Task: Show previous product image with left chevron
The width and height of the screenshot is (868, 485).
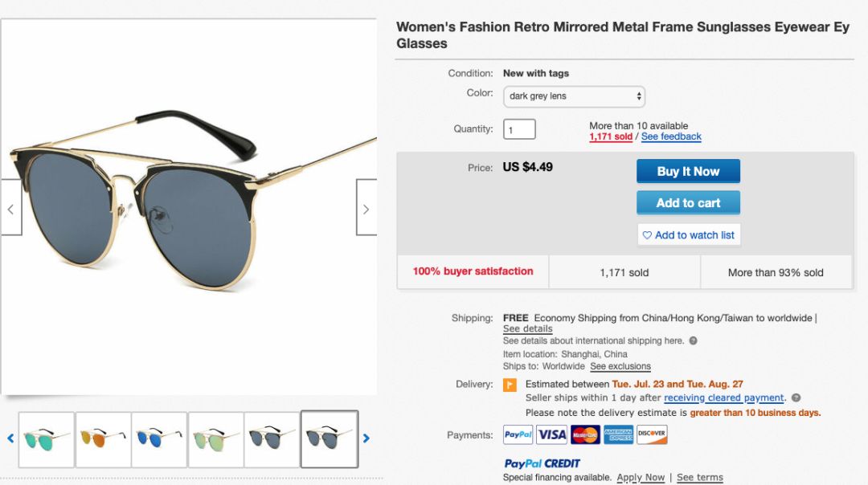Action: coord(10,208)
